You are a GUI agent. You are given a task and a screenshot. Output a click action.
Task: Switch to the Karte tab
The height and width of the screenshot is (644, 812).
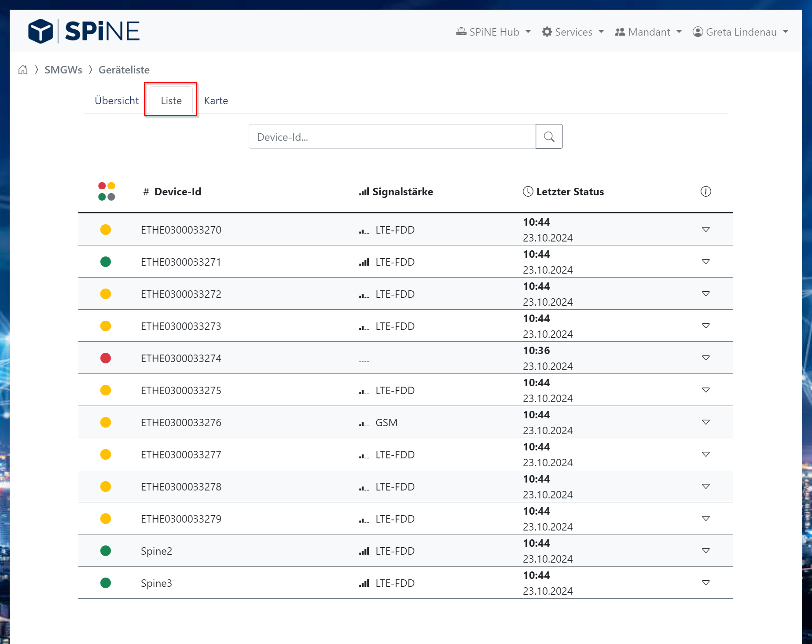pos(216,101)
